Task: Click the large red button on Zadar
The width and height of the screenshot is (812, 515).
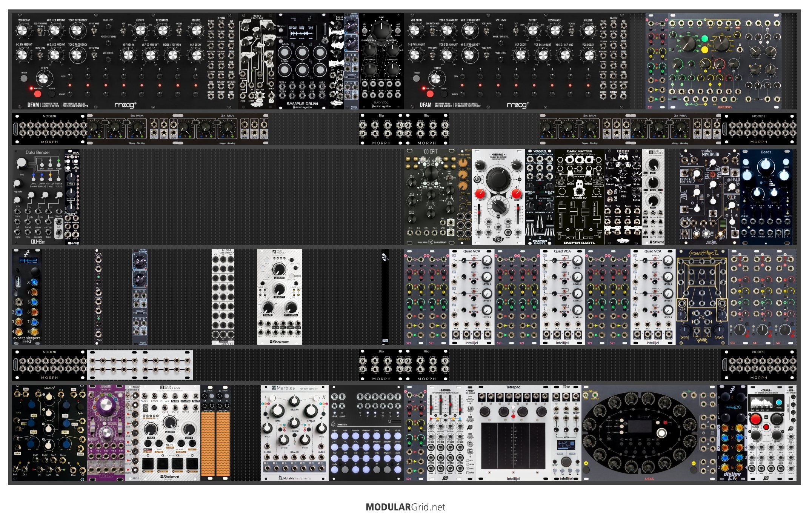Action: click(x=755, y=419)
